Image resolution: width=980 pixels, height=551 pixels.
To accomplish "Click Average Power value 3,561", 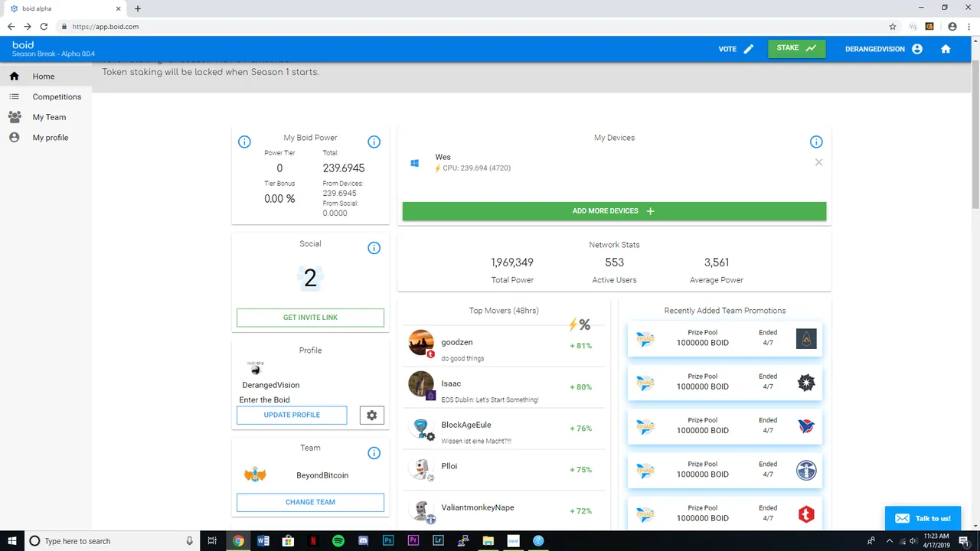I will tap(717, 262).
